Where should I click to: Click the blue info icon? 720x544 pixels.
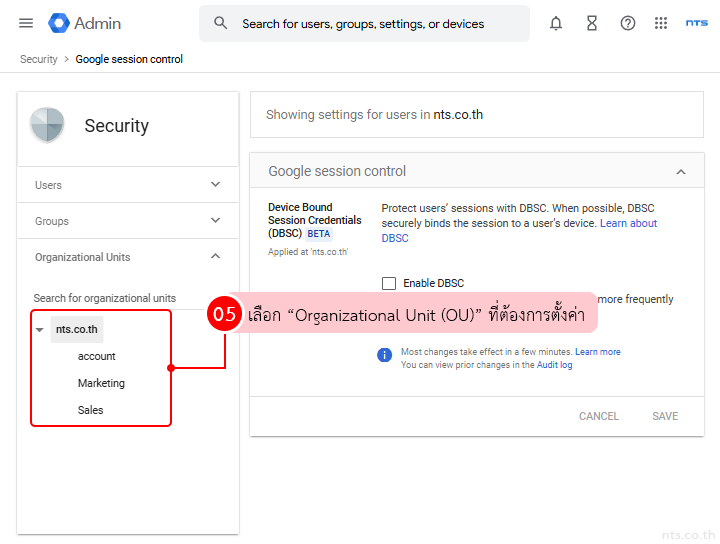click(384, 355)
